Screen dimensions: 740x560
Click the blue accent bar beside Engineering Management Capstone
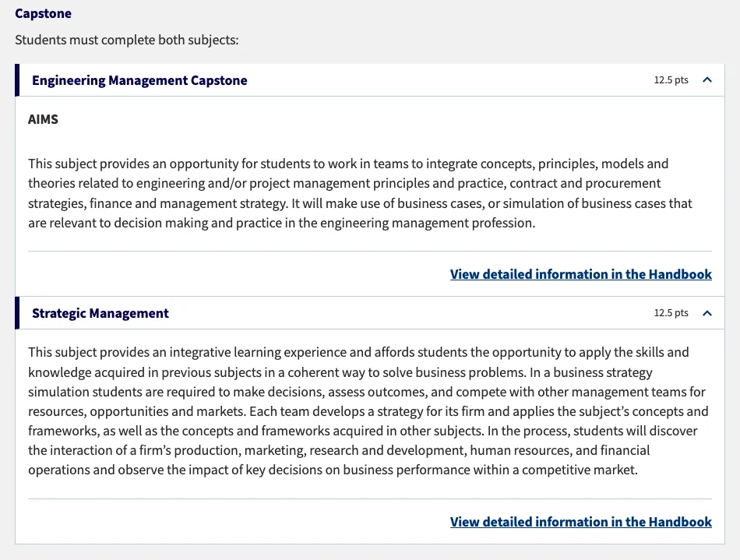click(16, 80)
